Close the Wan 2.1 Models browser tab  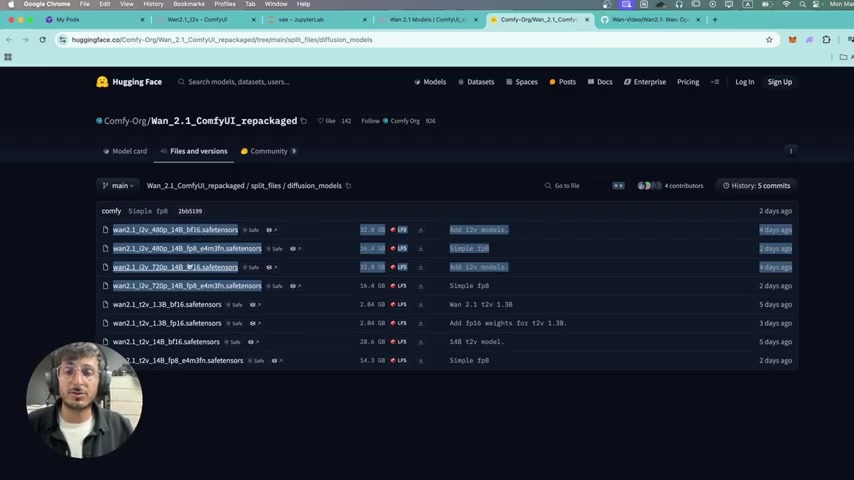click(x=475, y=20)
